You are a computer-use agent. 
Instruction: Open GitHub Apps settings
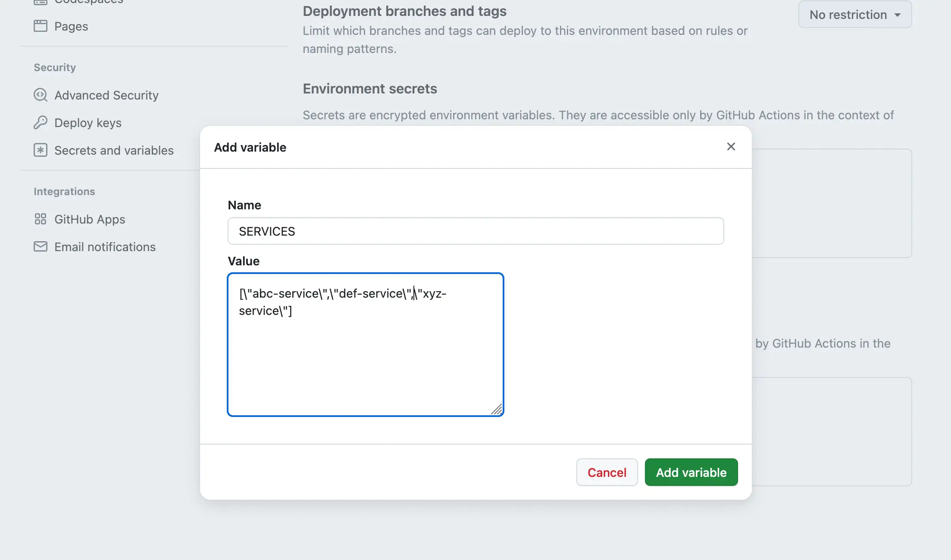coord(89,219)
